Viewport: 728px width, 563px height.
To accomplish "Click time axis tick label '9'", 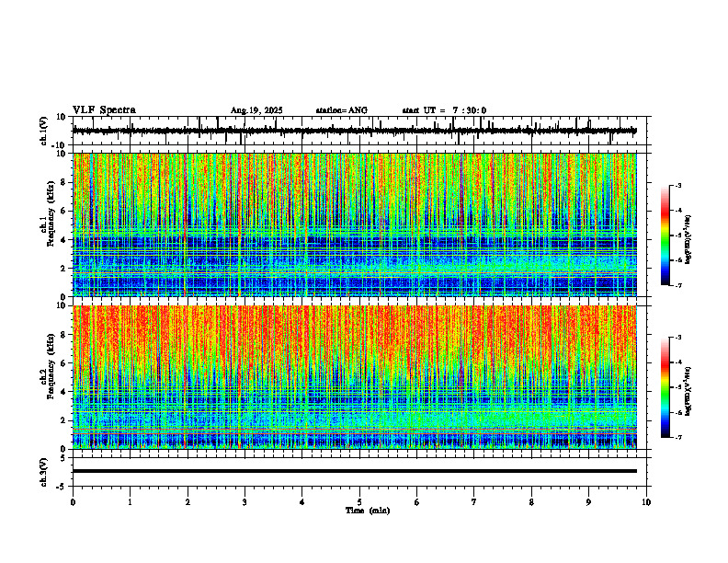I will 588,502.
